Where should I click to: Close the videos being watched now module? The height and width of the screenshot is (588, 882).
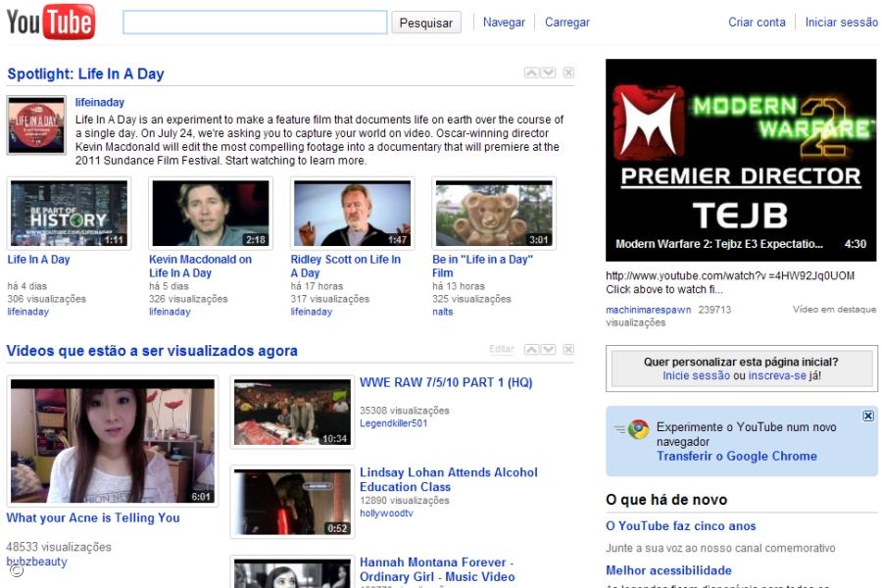click(568, 349)
